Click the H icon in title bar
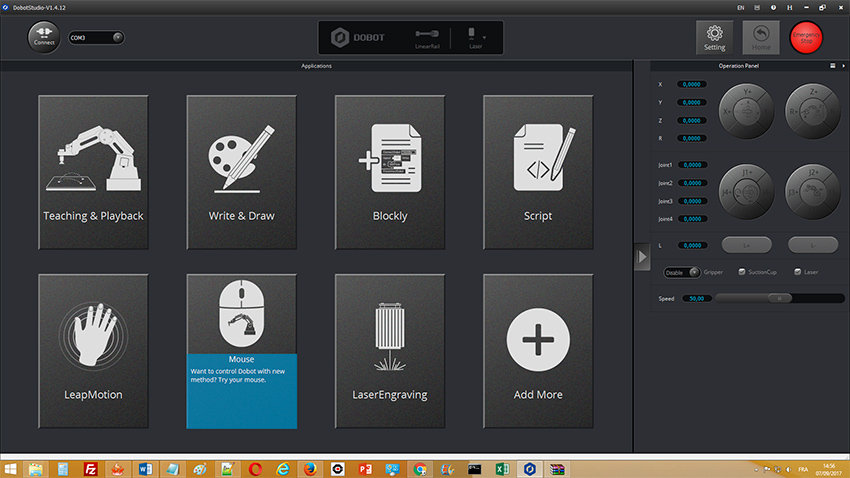Viewport: 850px width, 478px height. (x=789, y=8)
